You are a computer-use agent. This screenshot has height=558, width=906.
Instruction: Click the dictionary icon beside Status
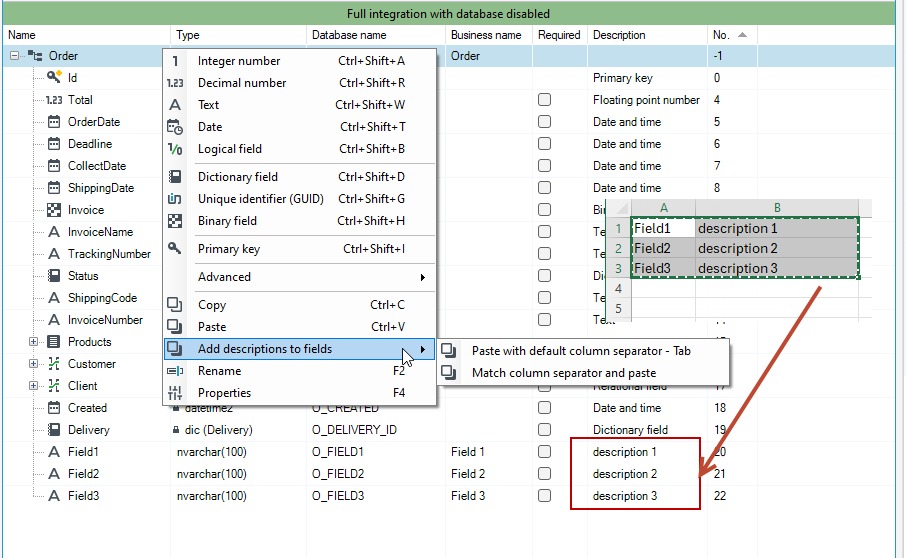pyautogui.click(x=54, y=276)
